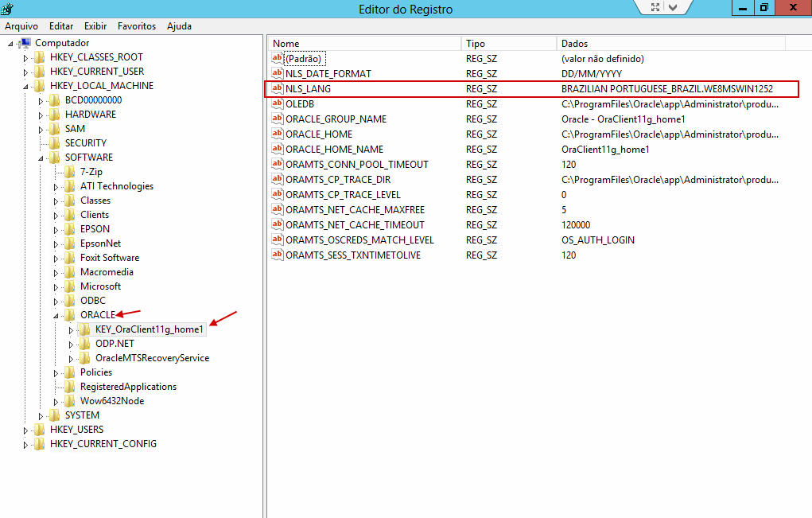Select the HARDWARE key in tree

tap(91, 115)
